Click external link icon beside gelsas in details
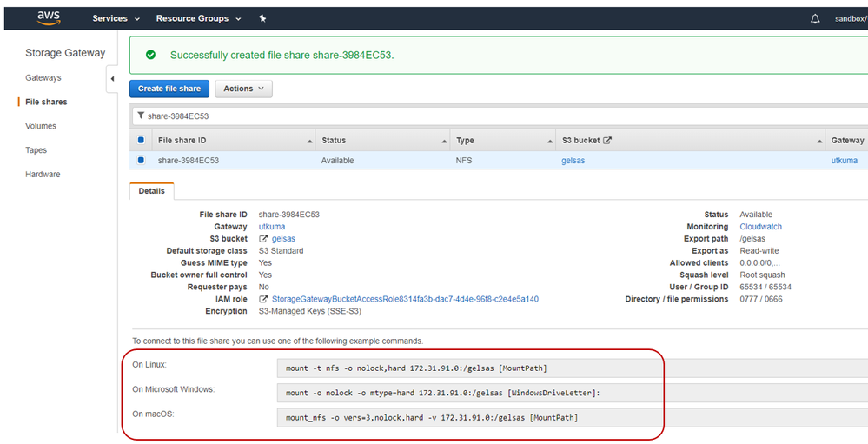The image size is (868, 444). pos(264,239)
